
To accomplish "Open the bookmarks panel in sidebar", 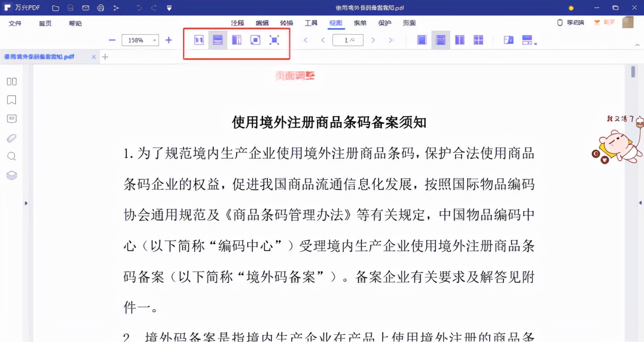I will pos(11,100).
